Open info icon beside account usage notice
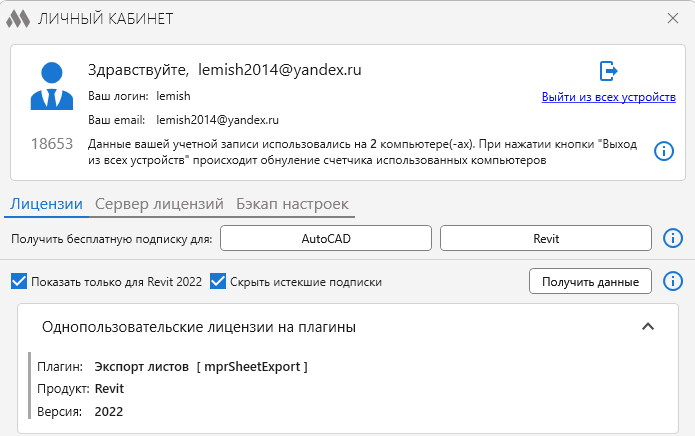This screenshot has height=436, width=695. point(663,151)
